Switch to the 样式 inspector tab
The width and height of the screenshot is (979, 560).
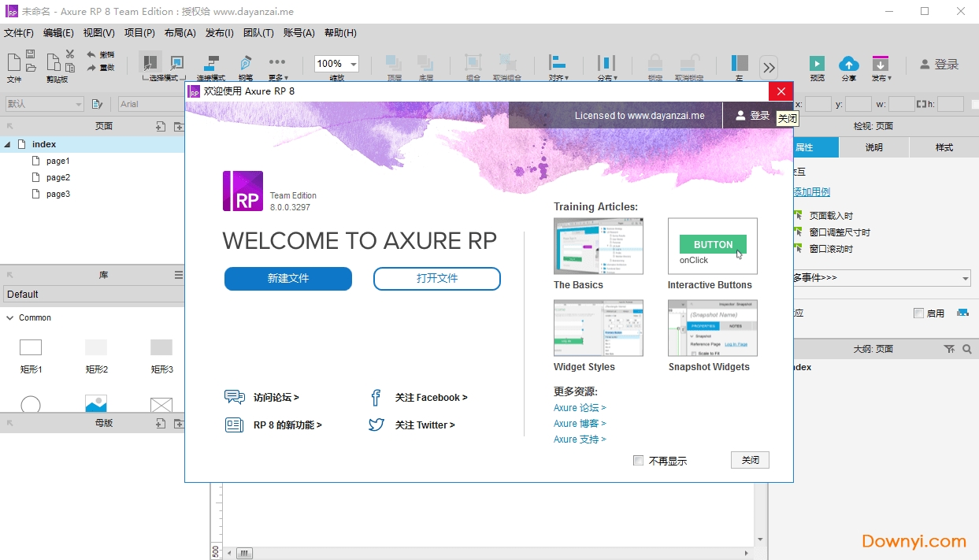944,147
